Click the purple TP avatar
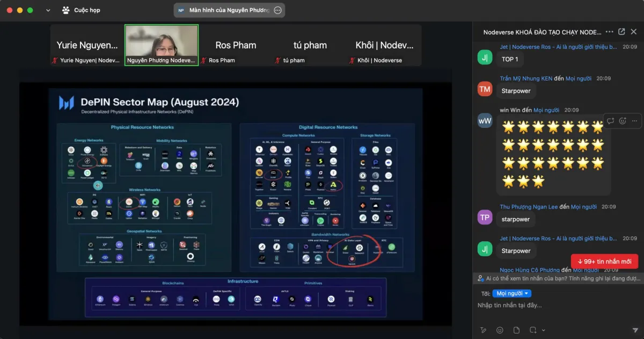The image size is (644, 339). pos(485,217)
